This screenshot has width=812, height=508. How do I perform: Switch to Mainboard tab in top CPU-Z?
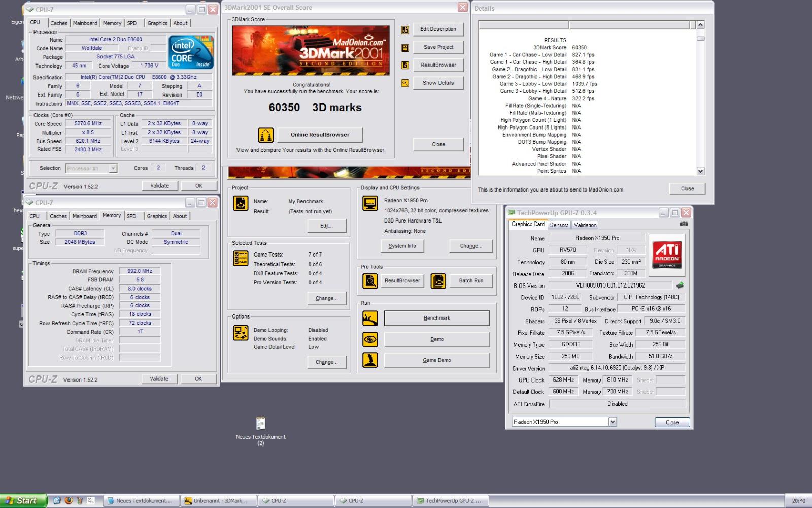(85, 23)
